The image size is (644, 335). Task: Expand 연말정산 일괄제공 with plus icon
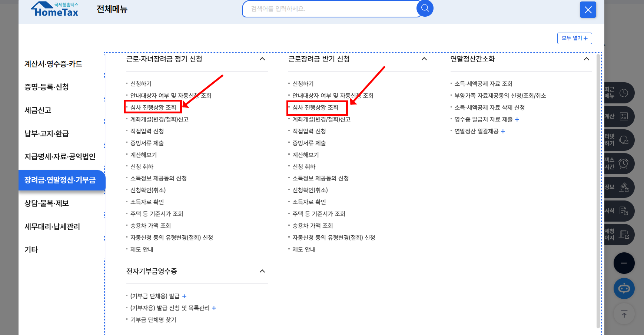click(x=503, y=131)
